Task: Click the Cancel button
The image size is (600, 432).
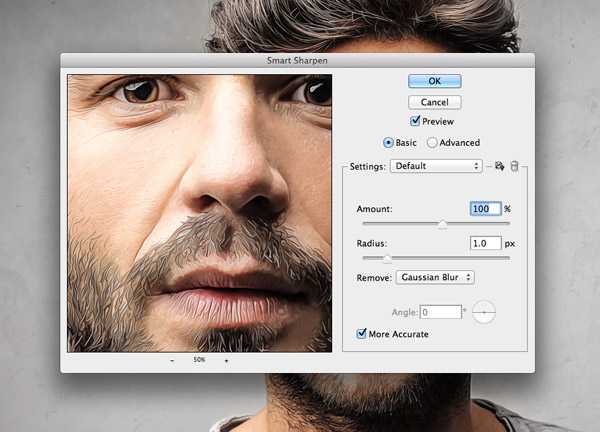Action: pos(435,102)
